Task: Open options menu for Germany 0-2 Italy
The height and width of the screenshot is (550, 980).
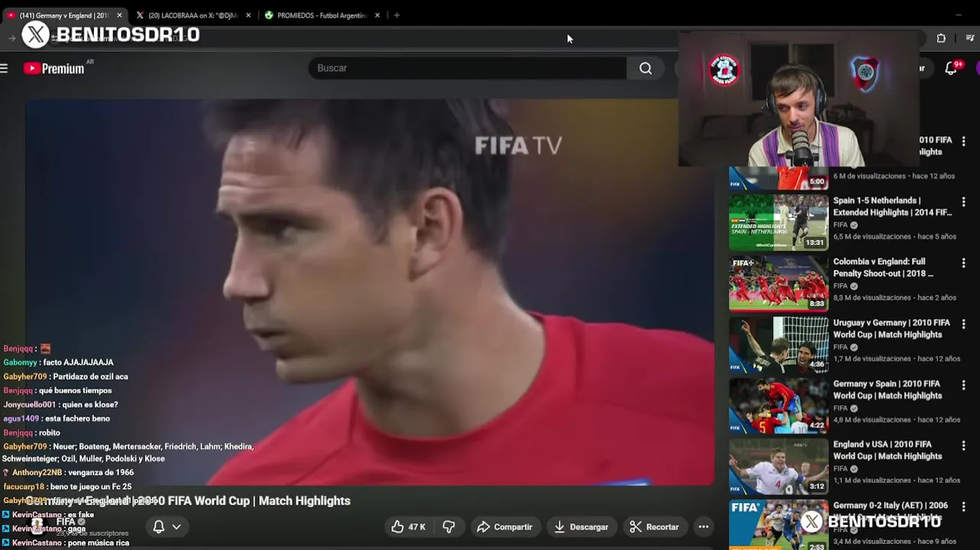Action: click(x=963, y=507)
